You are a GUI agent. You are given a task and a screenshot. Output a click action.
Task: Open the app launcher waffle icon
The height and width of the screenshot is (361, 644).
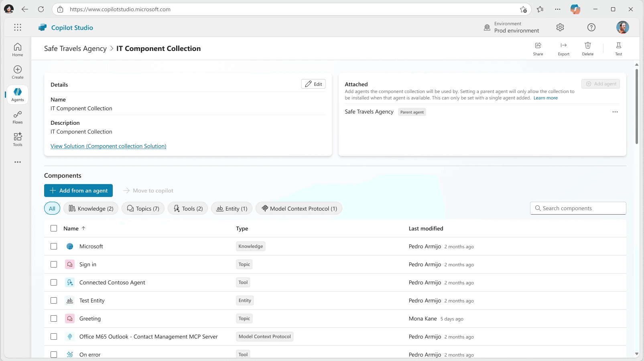[18, 27]
